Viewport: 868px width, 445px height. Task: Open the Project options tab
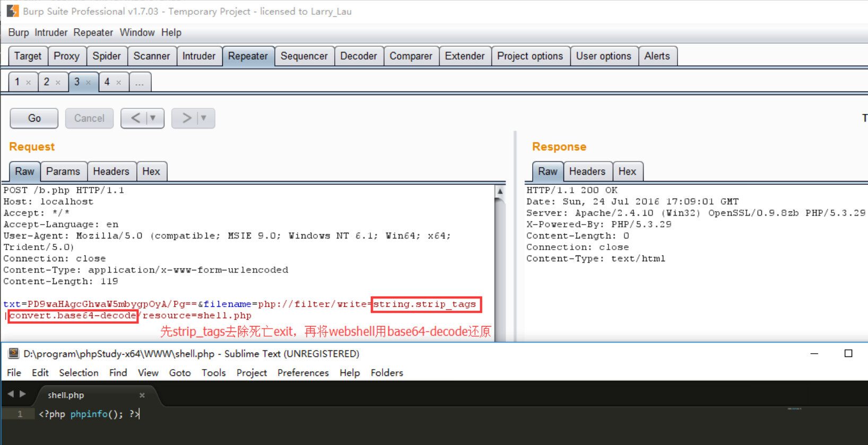(530, 56)
